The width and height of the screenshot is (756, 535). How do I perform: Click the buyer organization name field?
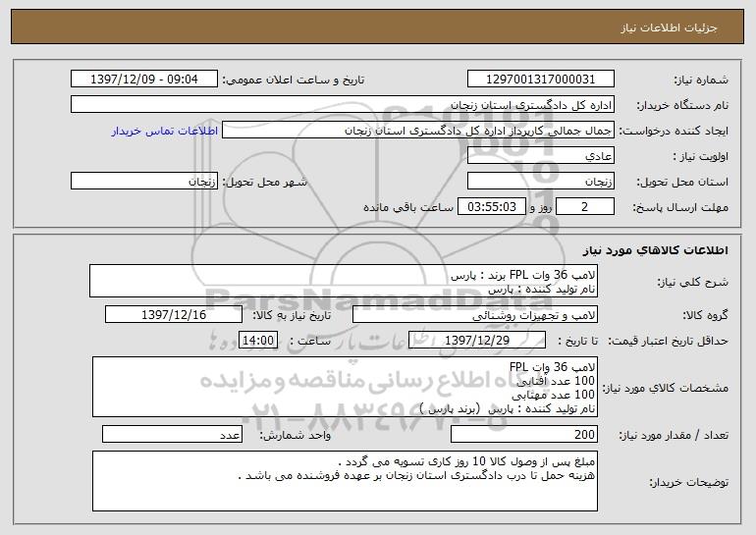pos(343,105)
